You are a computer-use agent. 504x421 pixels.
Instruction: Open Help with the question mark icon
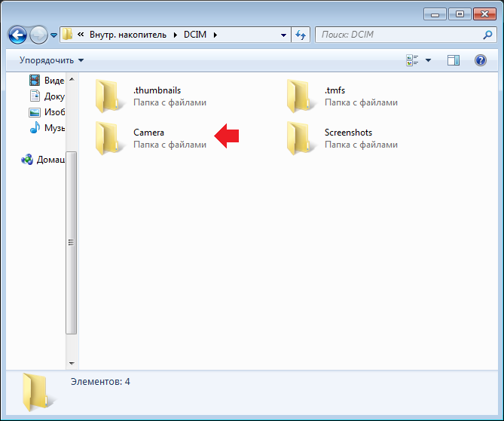click(481, 60)
